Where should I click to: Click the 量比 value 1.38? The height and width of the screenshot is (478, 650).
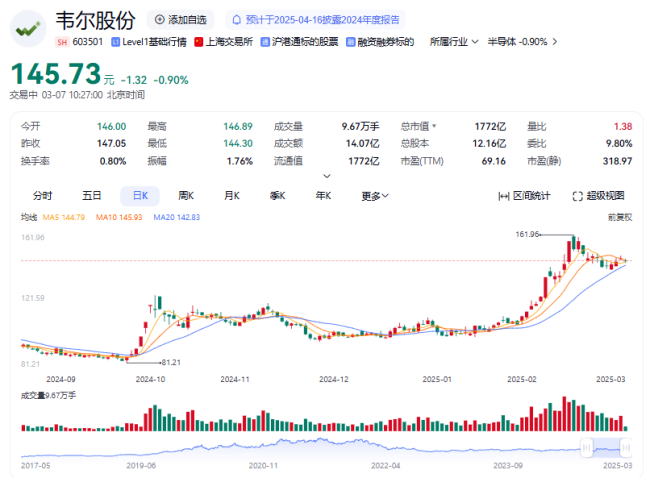pos(623,126)
